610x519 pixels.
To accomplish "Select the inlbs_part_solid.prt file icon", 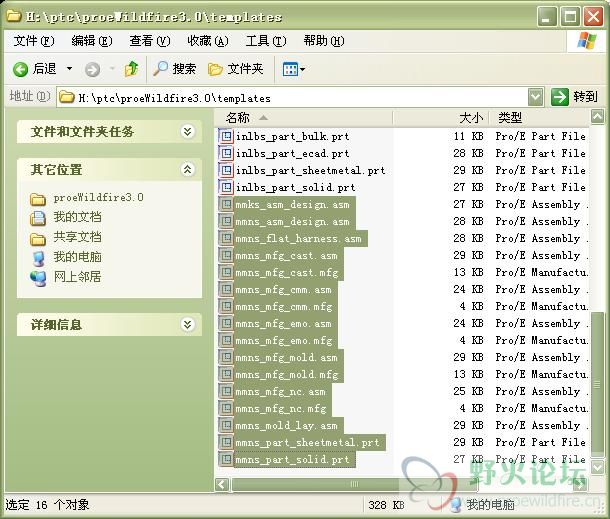I will click(x=226, y=187).
